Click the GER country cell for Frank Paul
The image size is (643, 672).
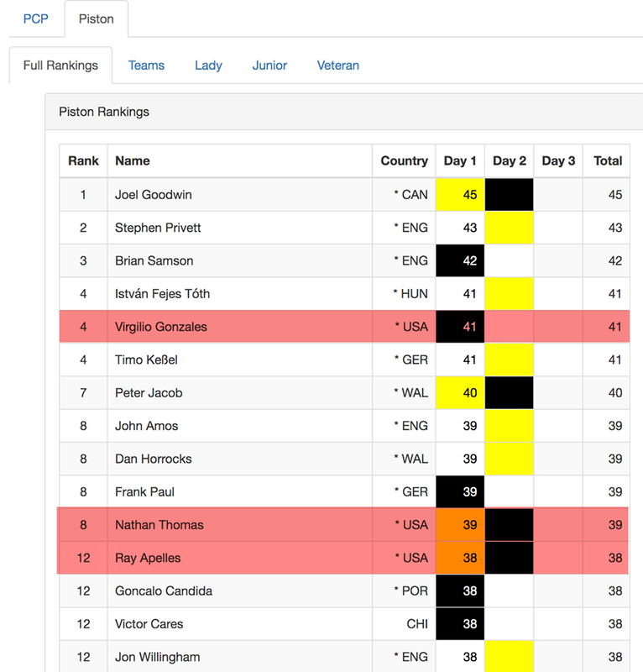coord(404,491)
